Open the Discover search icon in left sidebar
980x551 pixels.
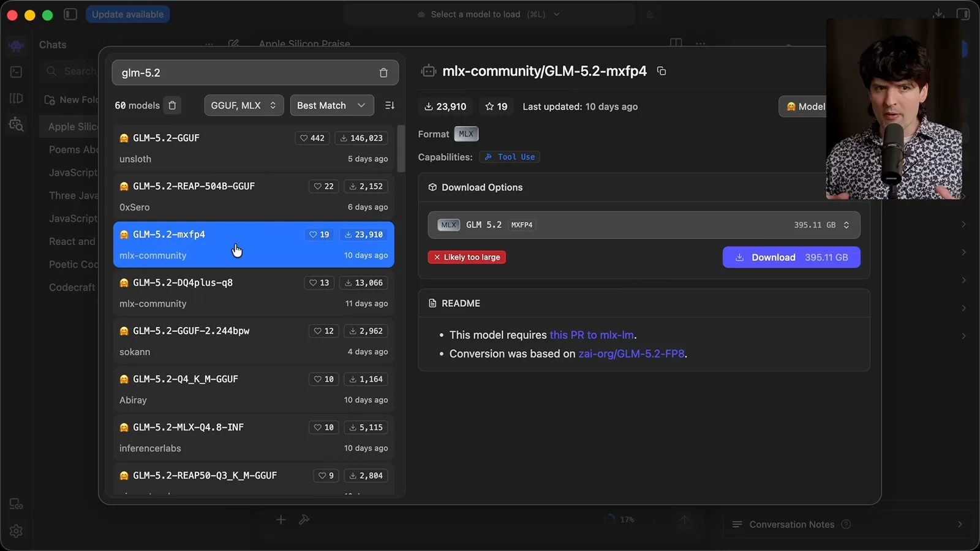pos(17,125)
